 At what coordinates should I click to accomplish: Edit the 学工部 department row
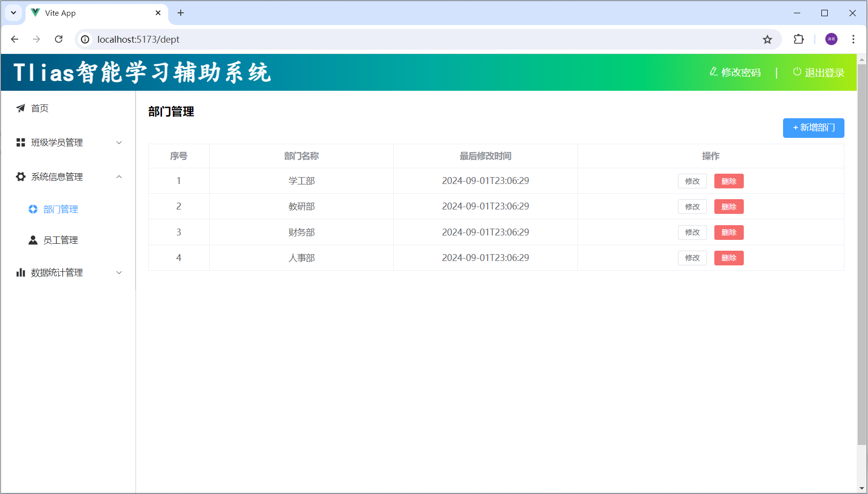[x=692, y=182]
